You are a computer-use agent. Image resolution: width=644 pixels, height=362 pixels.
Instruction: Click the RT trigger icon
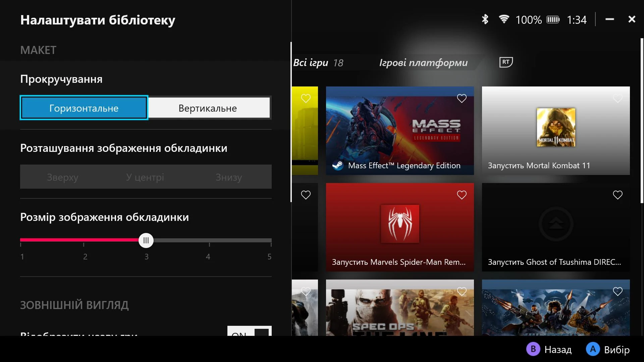[506, 62]
